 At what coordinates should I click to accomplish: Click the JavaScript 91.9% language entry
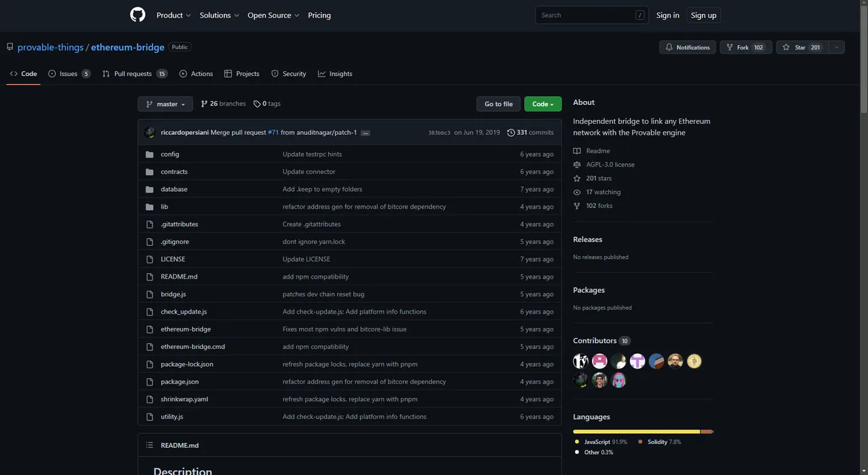[x=601, y=442]
